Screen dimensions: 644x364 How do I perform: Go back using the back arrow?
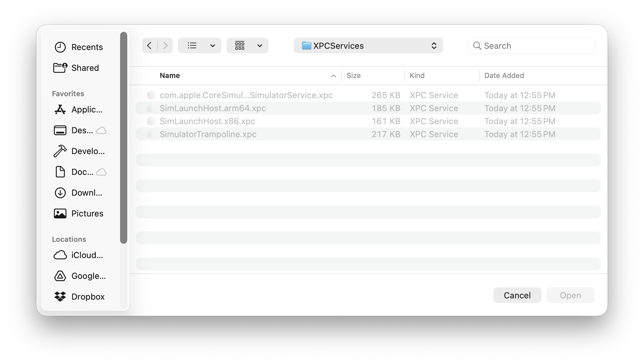coord(149,45)
